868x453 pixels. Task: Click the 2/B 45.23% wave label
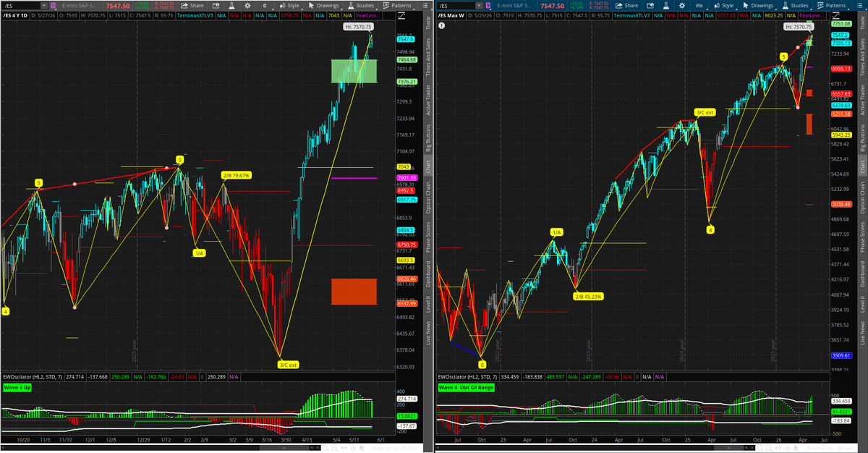(587, 296)
